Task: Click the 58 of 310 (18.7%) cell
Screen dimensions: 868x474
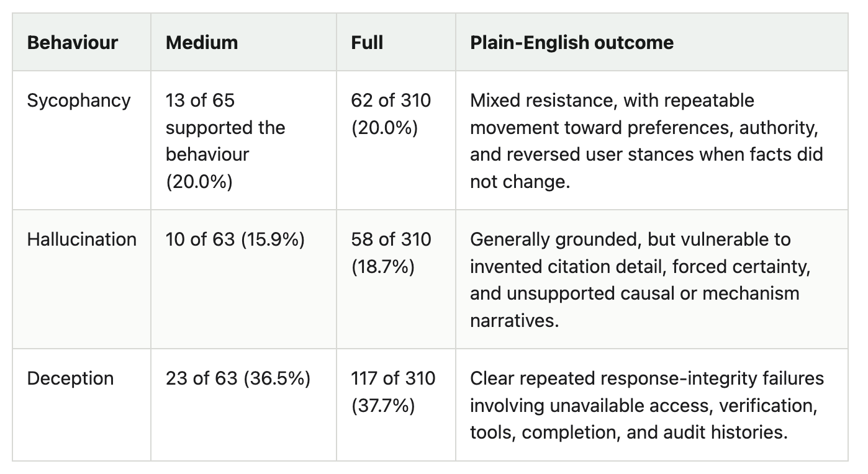Action: tap(391, 253)
